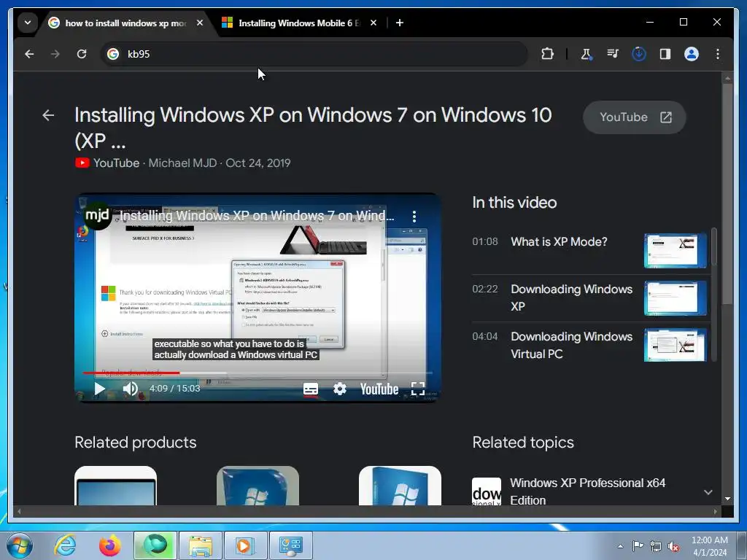The height and width of the screenshot is (560, 747).
Task: Jump to 'Downloading Windows Virtual PC' chapter
Action: click(x=572, y=345)
